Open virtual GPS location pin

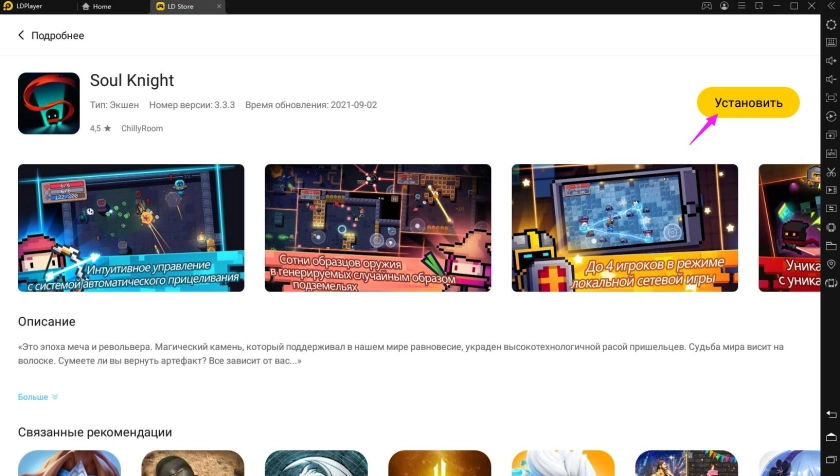pyautogui.click(x=831, y=264)
